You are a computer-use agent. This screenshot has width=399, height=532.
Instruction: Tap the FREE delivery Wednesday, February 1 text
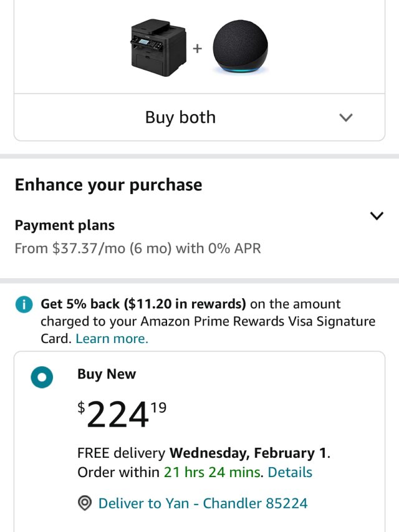click(203, 453)
